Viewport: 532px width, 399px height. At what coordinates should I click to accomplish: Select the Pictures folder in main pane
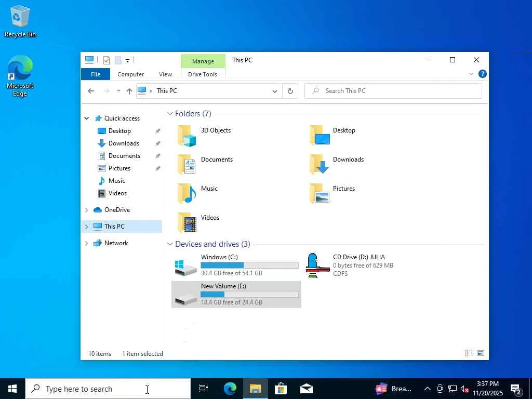click(332, 193)
